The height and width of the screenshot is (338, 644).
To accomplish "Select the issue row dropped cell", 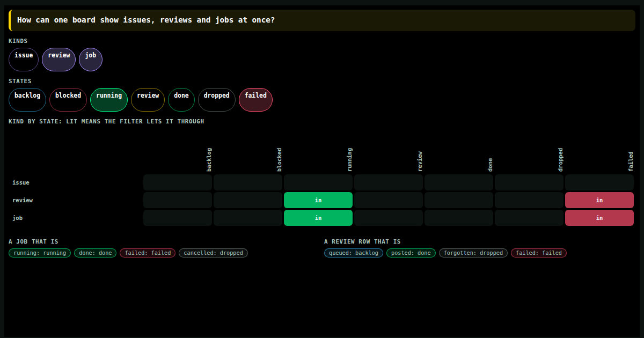I will [x=529, y=182].
